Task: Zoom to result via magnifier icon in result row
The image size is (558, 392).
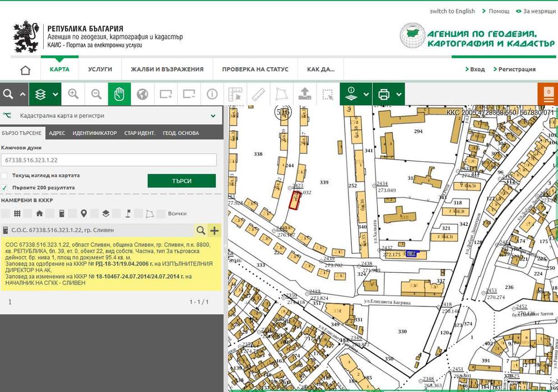Action: pos(200,230)
